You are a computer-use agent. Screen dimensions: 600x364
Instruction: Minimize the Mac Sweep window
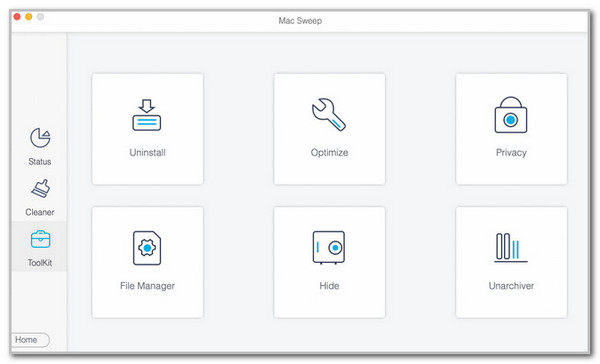pos(29,17)
